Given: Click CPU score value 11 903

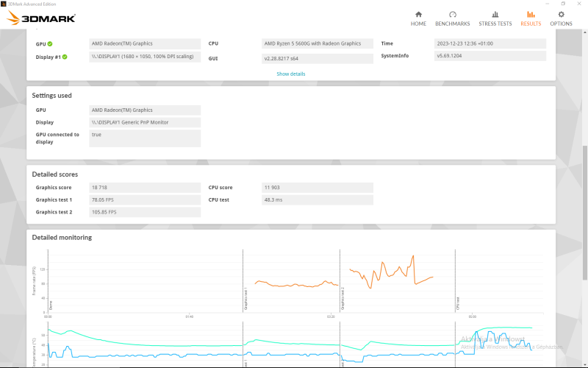Looking at the screenshot, I should tap(318, 188).
